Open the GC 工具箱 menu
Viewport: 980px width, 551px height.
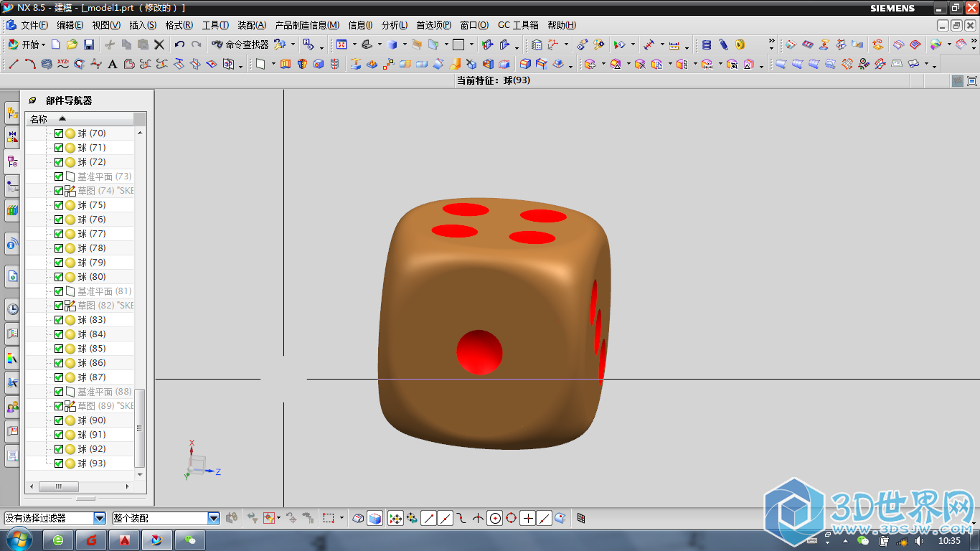(x=518, y=25)
